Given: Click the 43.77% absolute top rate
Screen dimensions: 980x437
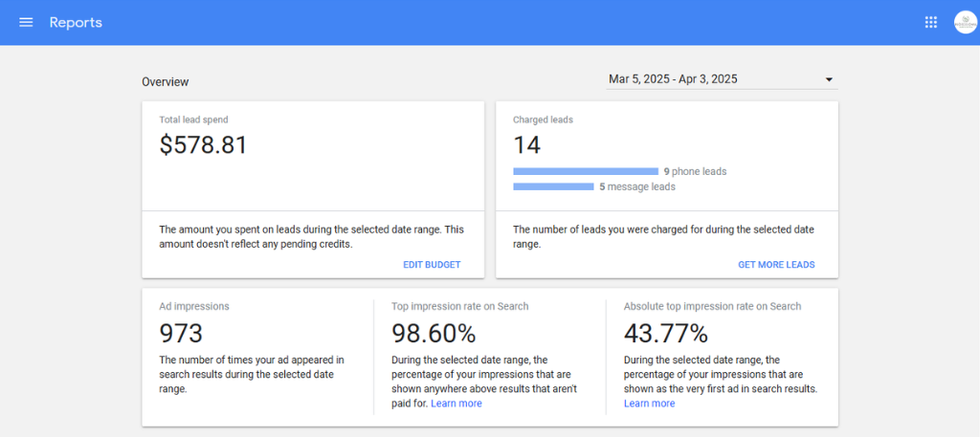Looking at the screenshot, I should 666,334.
